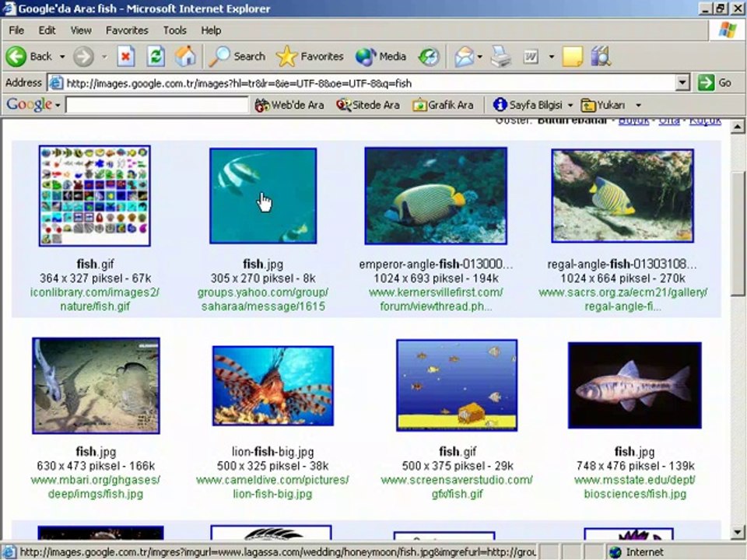The height and width of the screenshot is (560, 747).
Task: Open the Media toolbar button
Action: coord(381,57)
